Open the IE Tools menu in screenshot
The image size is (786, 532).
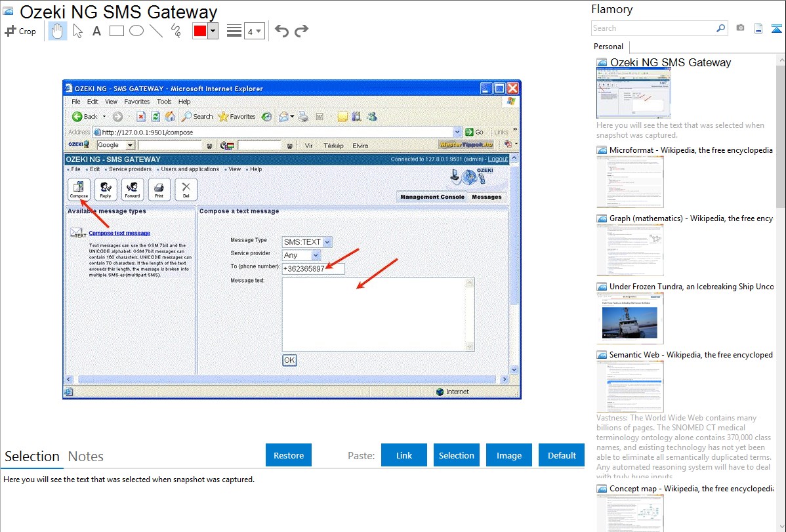pos(164,102)
